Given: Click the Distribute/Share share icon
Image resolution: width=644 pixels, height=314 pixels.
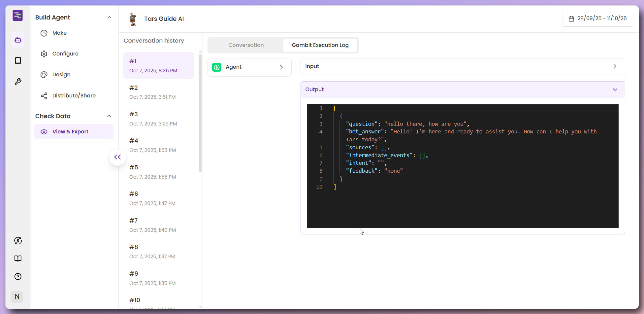Looking at the screenshot, I should pyautogui.click(x=44, y=96).
